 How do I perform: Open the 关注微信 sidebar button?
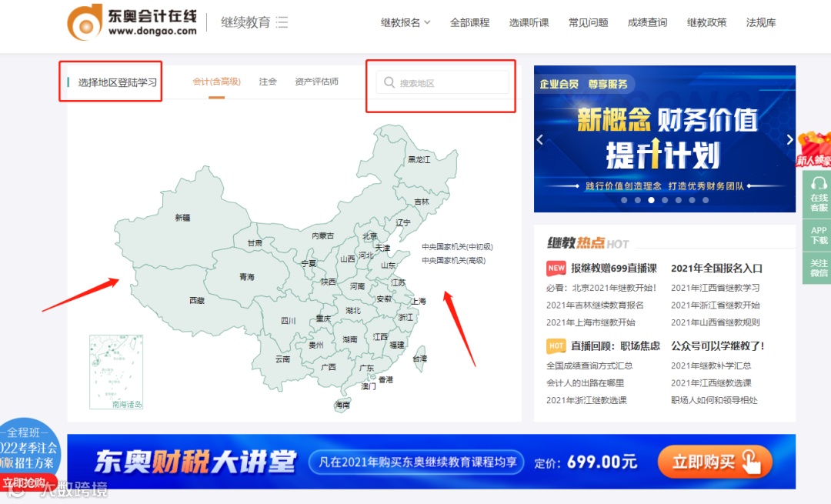click(x=818, y=268)
